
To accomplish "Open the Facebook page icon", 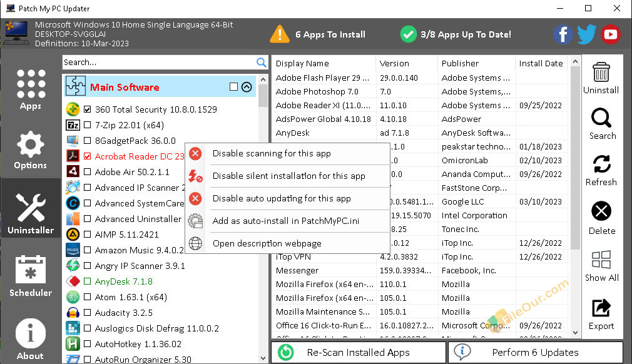I will 563,34.
